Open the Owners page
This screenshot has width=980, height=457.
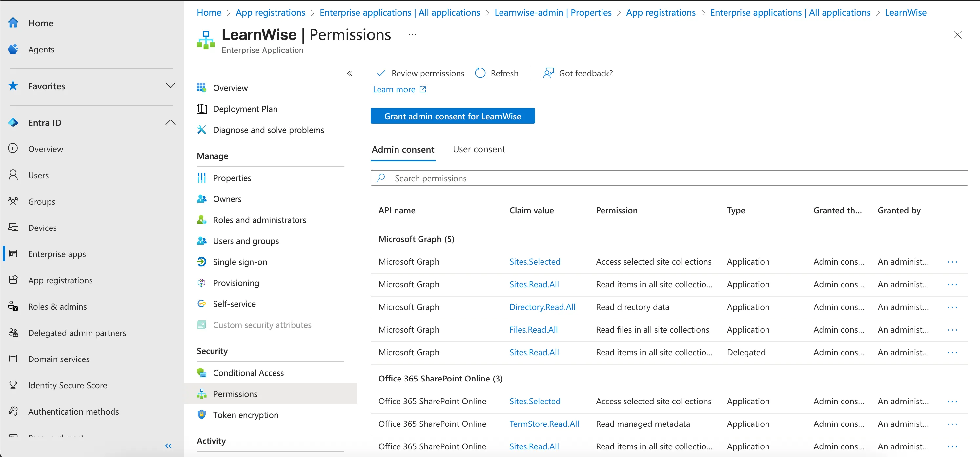tap(227, 199)
